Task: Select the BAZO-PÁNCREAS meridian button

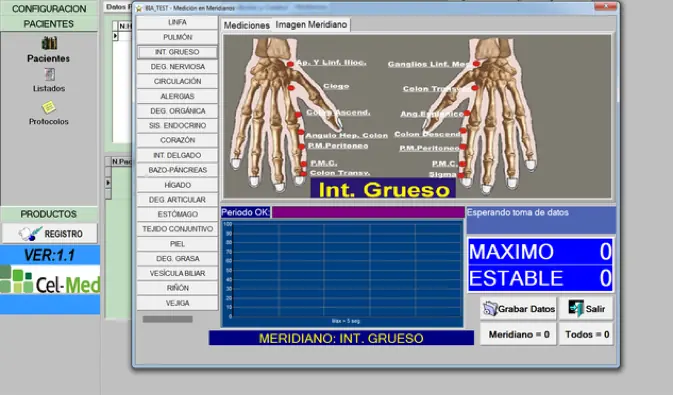Action: click(177, 170)
